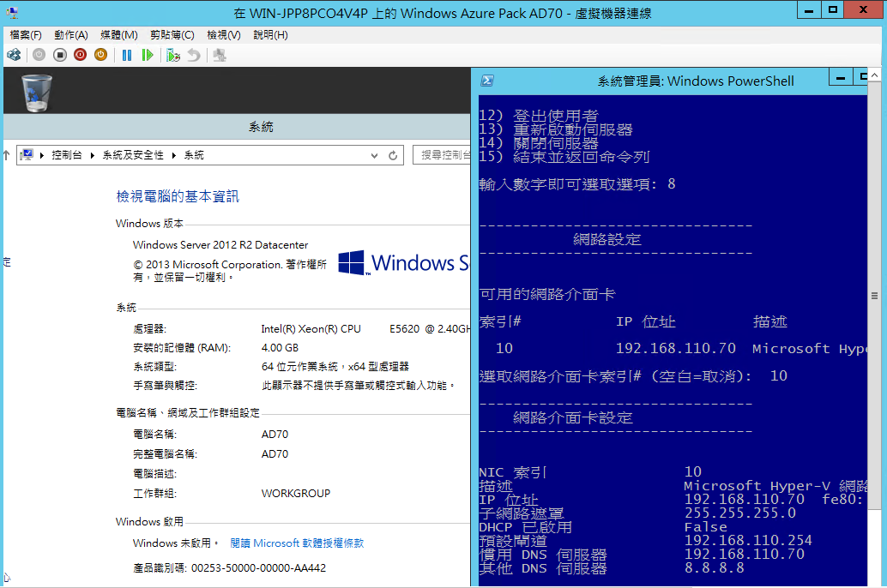Expand the arrow before 控制台 breadcrumb
Screen dimensions: 887x588
[x=42, y=155]
